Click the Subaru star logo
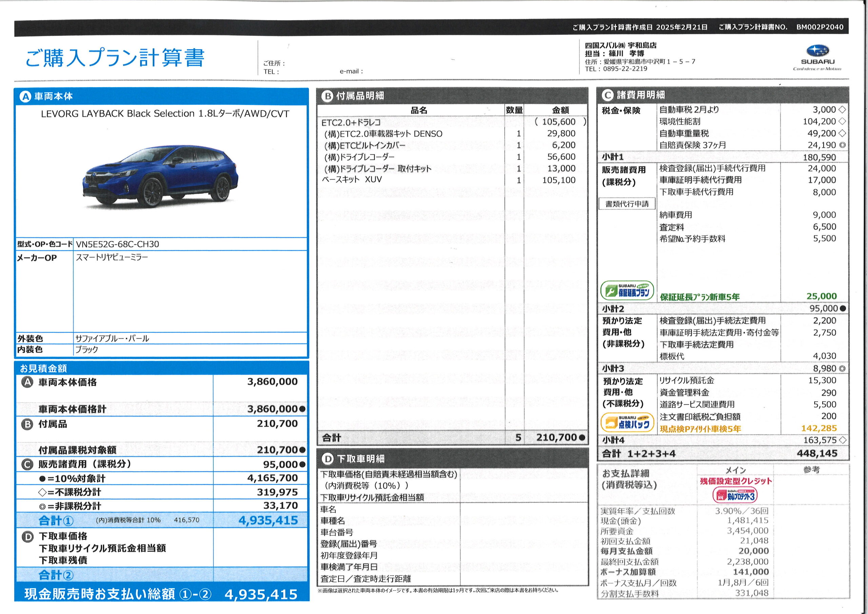 [817, 51]
